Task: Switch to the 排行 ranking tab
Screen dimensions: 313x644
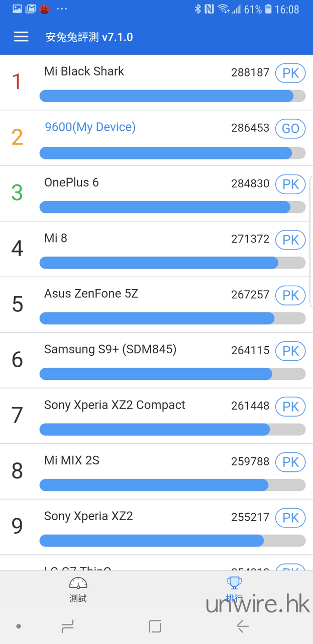Action: [x=234, y=590]
